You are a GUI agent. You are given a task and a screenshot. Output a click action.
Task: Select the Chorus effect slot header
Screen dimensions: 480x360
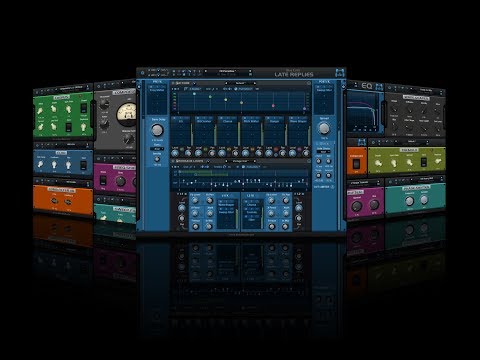coord(227,121)
